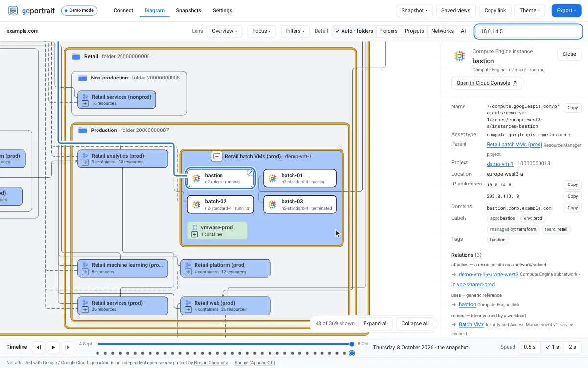Switch to the Snapshots tab

189,11
